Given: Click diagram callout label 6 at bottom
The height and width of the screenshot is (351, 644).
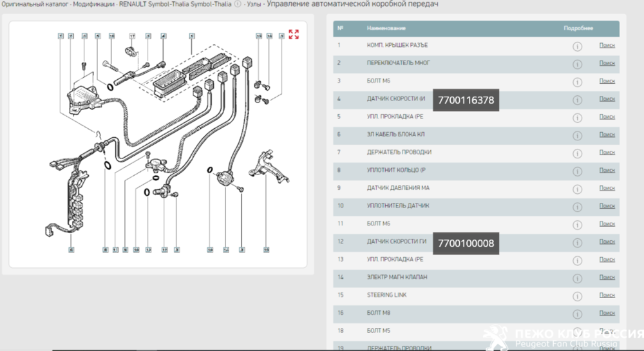Looking at the screenshot, I should tap(71, 250).
